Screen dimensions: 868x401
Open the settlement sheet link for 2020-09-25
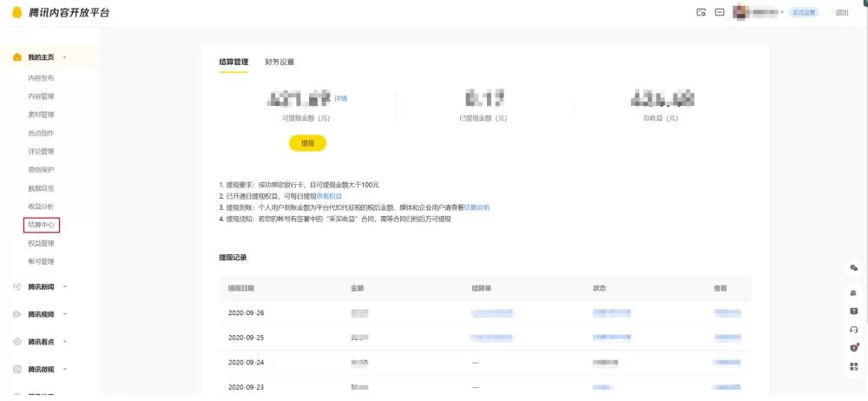tap(492, 338)
